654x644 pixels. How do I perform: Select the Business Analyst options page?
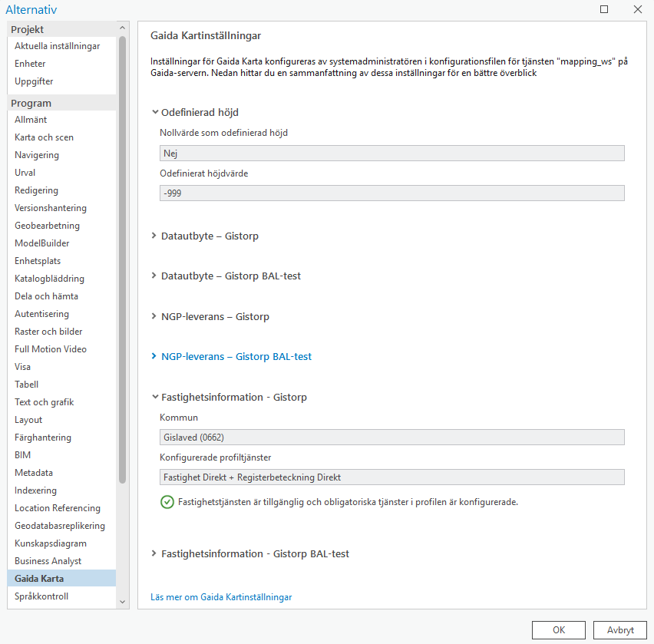[x=48, y=561]
